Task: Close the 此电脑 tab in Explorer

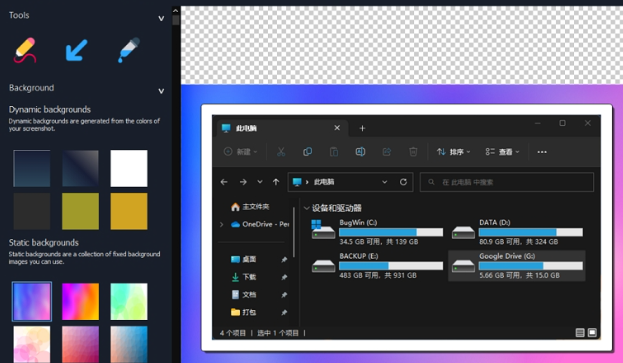Action: tap(337, 128)
